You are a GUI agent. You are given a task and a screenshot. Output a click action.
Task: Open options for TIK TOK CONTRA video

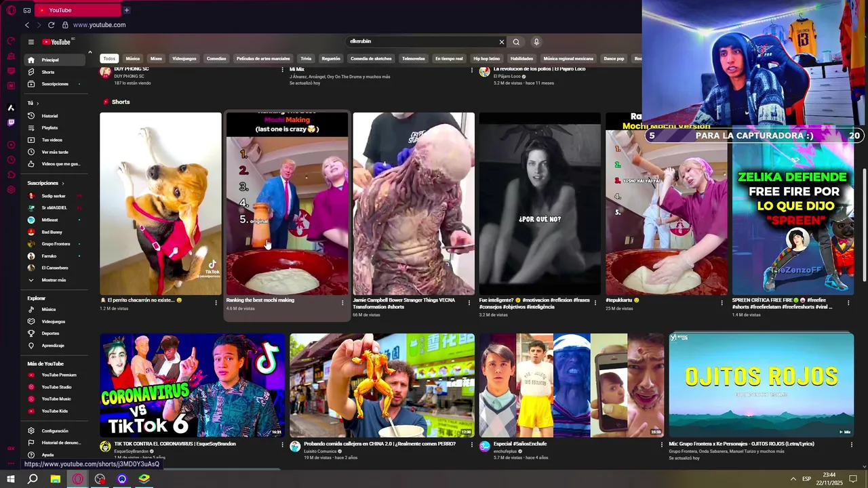click(x=283, y=445)
